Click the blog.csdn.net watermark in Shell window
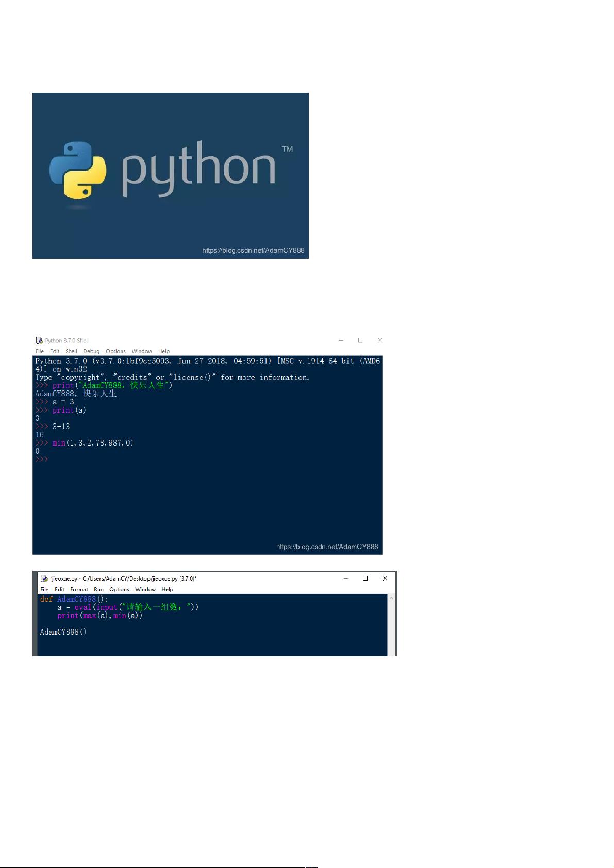The width and height of the screenshot is (614, 868). [x=327, y=547]
